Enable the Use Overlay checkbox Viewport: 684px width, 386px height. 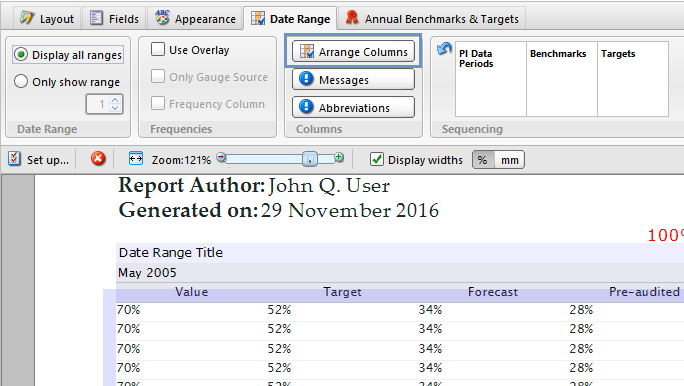click(158, 49)
